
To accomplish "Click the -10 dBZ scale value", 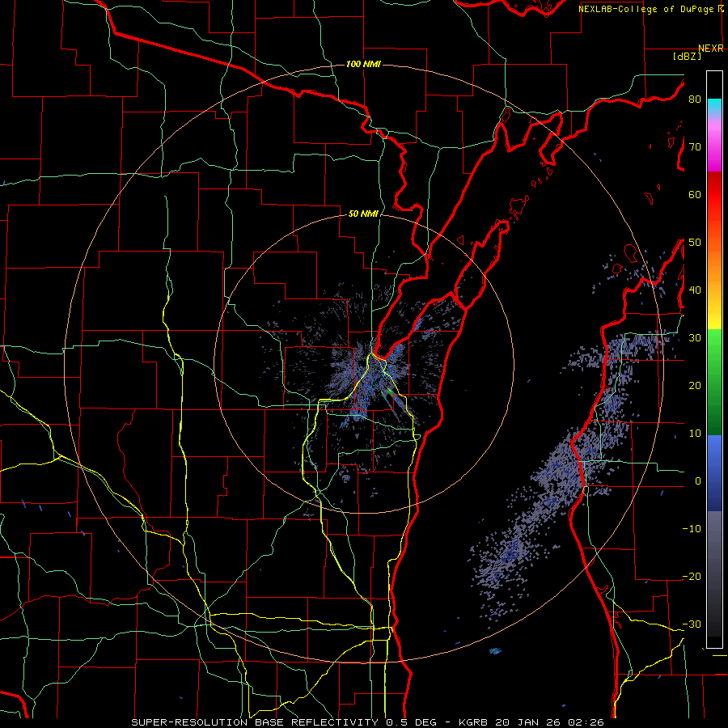I will [692, 529].
